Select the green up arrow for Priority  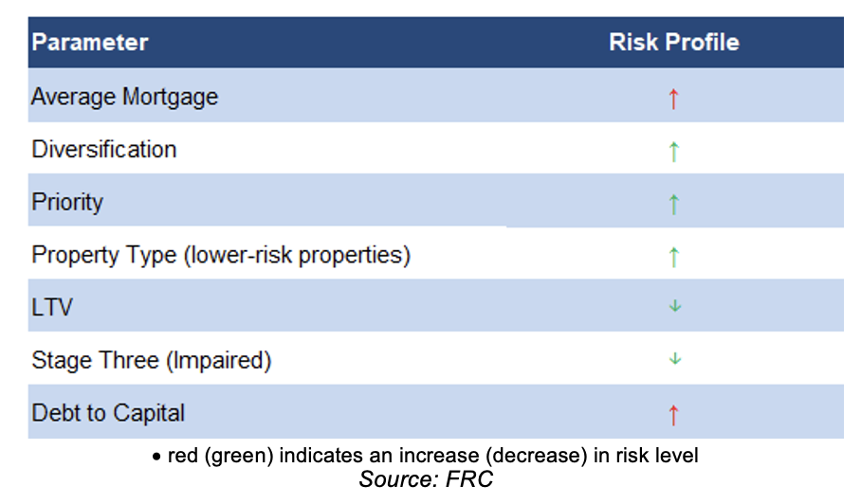(674, 204)
